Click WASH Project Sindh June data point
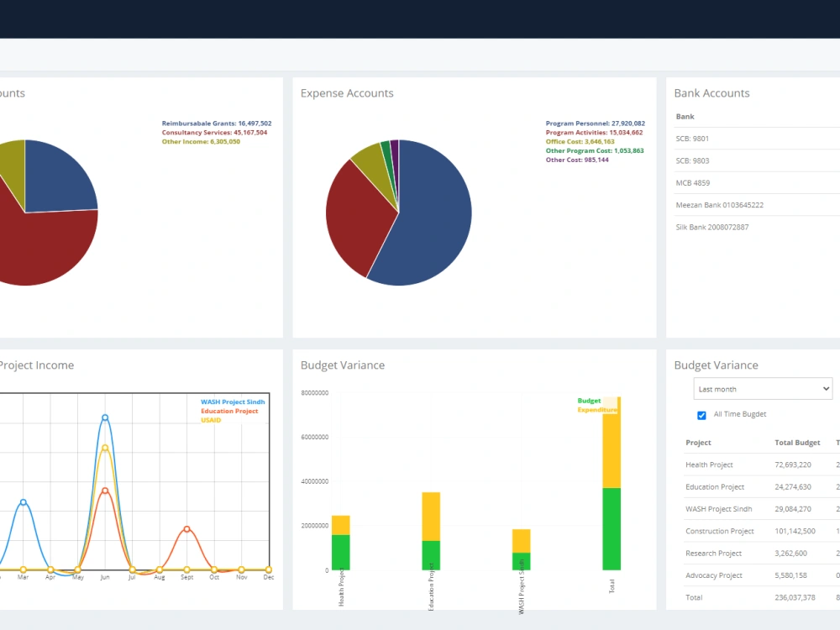Screen dimensions: 840x630 click(105, 417)
